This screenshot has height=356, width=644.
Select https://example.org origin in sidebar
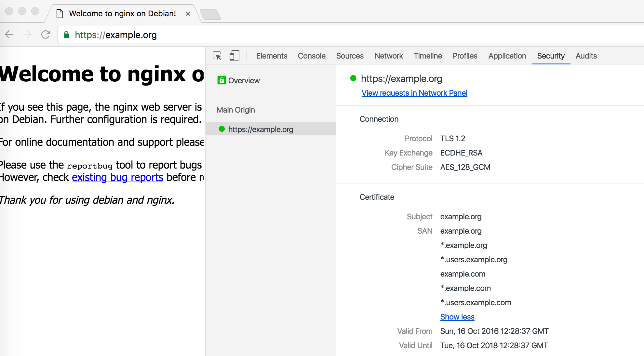pos(271,129)
